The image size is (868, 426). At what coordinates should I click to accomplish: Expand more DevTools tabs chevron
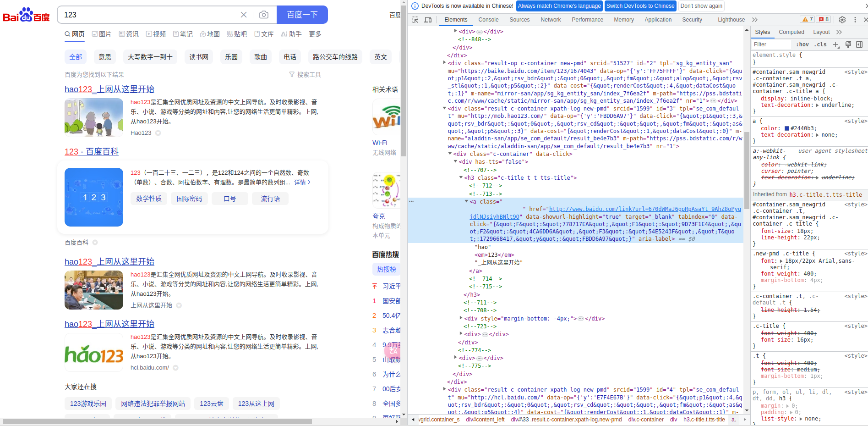tap(755, 20)
